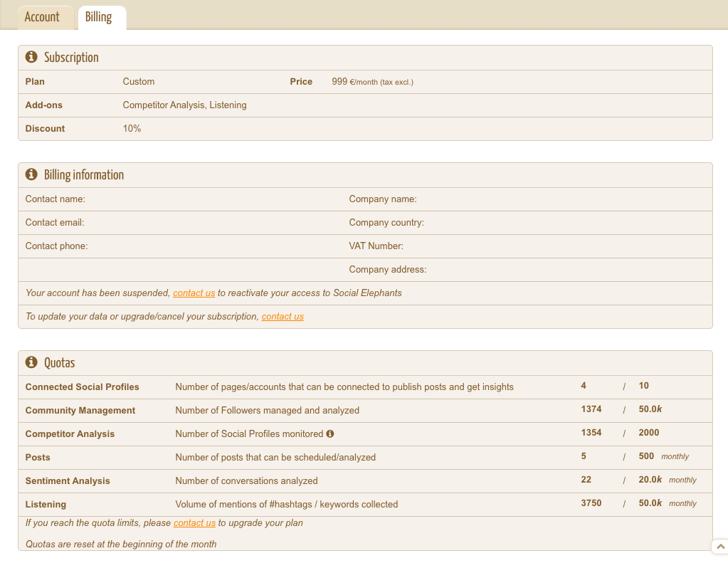Click the 3750 mentions collected value
Image resolution: width=728 pixels, height=568 pixels.
pos(591,503)
